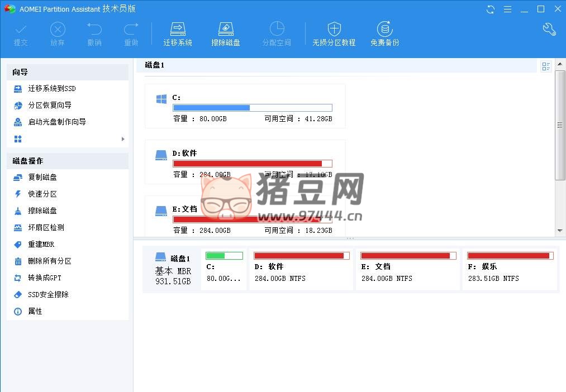Select the C: partition usage bar

252,108
